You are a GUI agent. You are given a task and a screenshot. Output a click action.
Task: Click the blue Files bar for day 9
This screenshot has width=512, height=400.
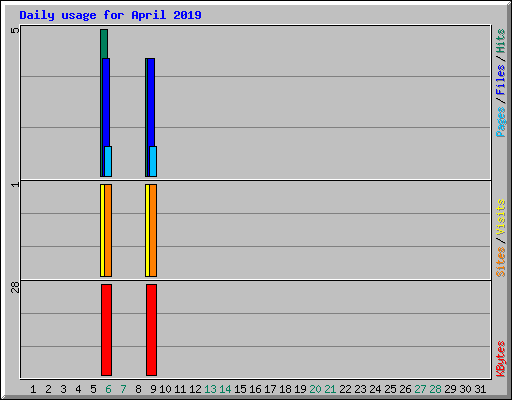pos(151,102)
